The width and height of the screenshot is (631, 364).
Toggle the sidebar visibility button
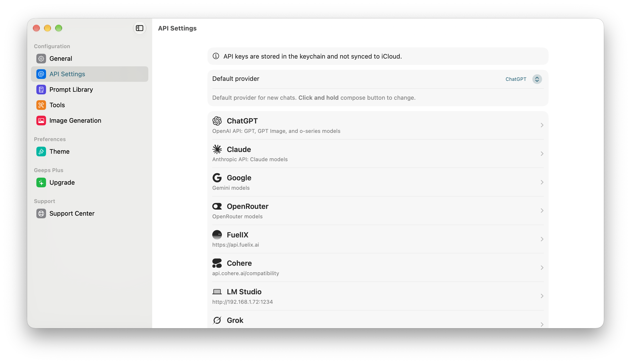[139, 28]
